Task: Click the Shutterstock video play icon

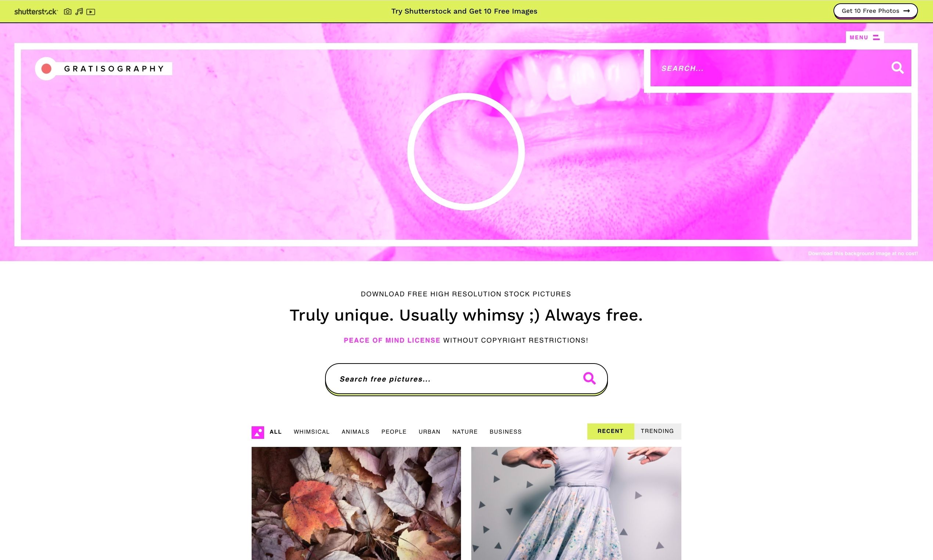Action: click(x=91, y=12)
